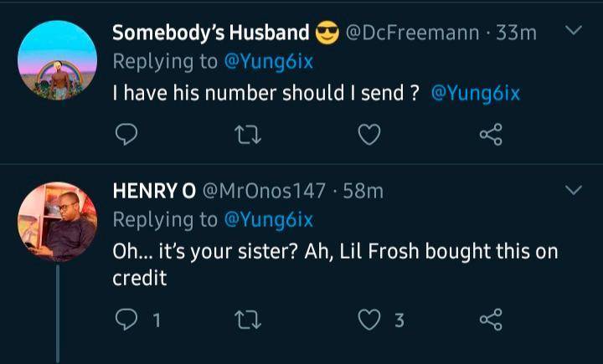Open @Yung6ix under DcFreemann's Replying to

[x=269, y=62]
